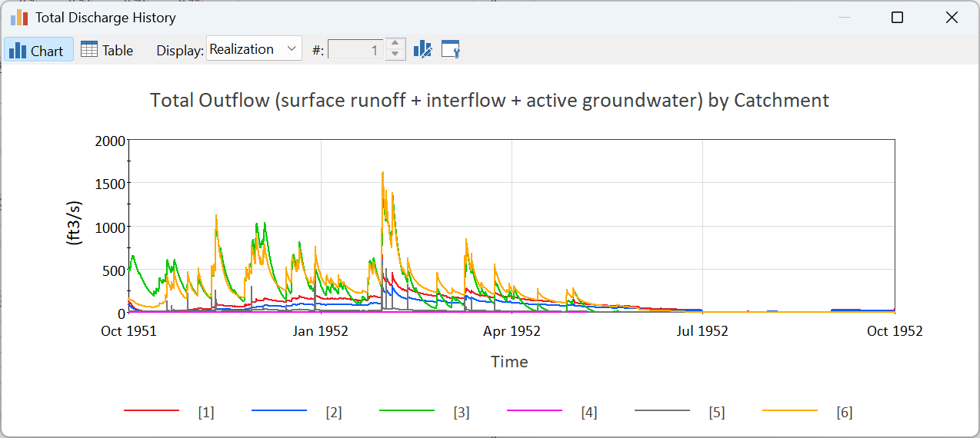
Task: Click the Display label in the toolbar
Action: 180,50
